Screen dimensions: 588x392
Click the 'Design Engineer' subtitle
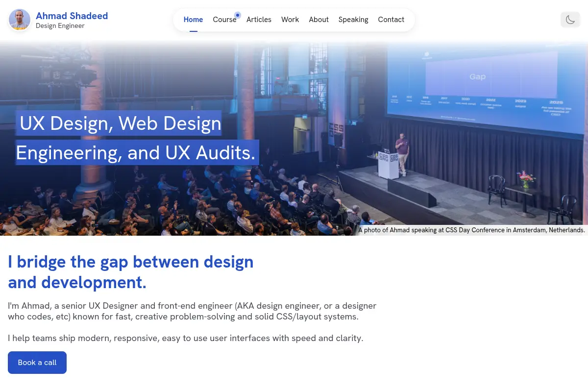60,26
